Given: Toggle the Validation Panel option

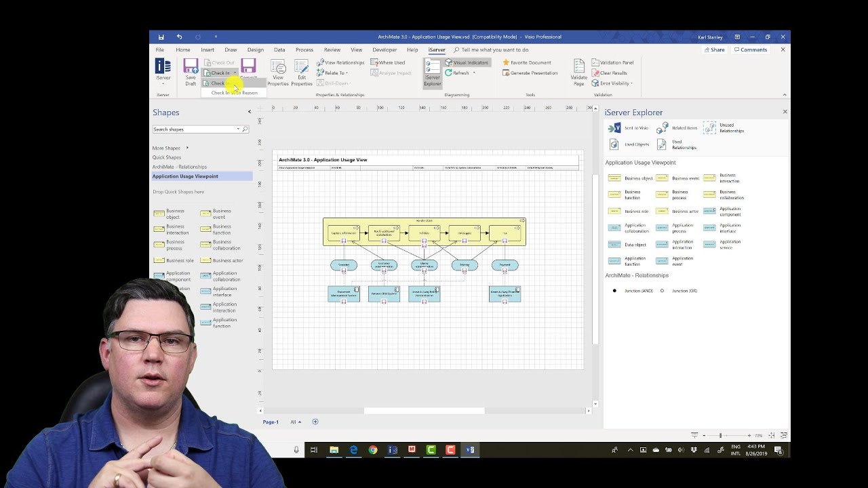Looking at the screenshot, I should point(612,62).
